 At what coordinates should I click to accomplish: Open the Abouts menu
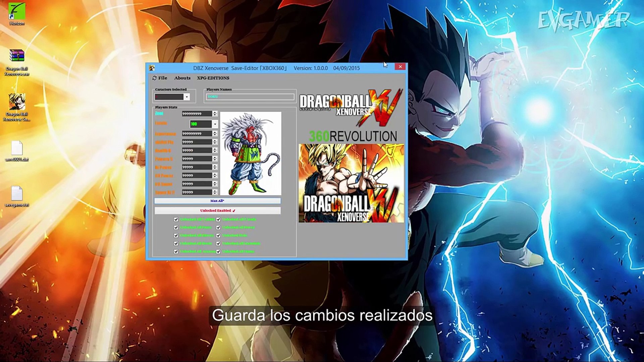182,78
